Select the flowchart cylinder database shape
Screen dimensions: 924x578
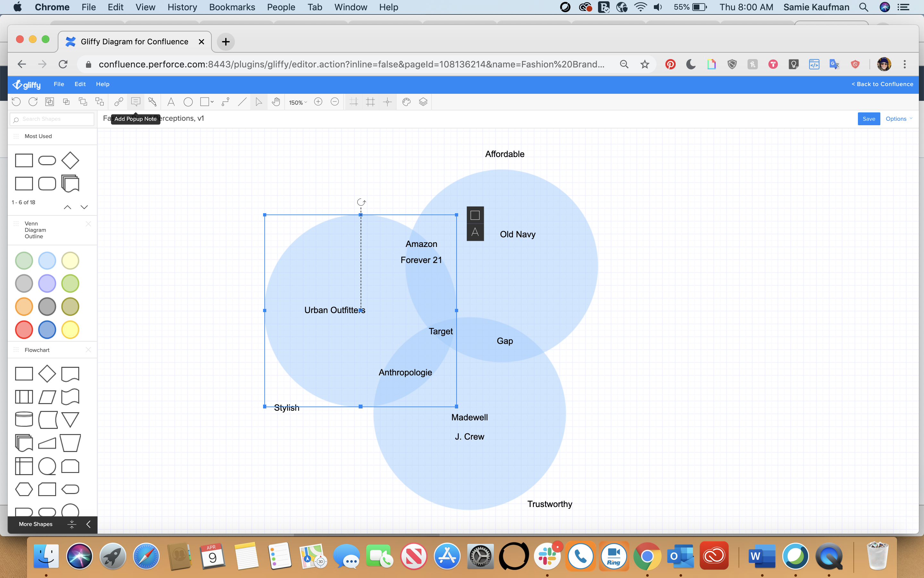(x=24, y=419)
